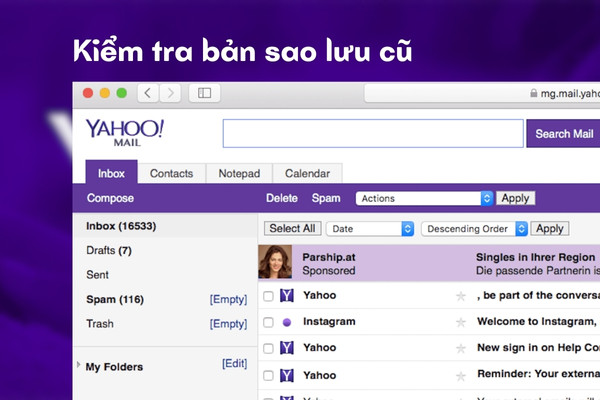Viewport: 600px width, 400px height.
Task: Toggle the Safari sidebar button
Action: click(x=204, y=93)
